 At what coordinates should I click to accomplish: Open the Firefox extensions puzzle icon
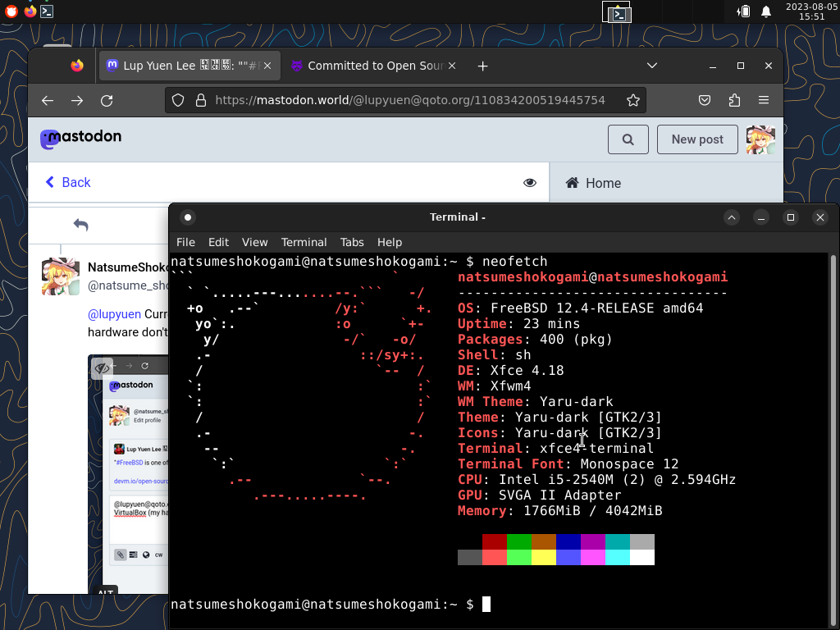734,100
